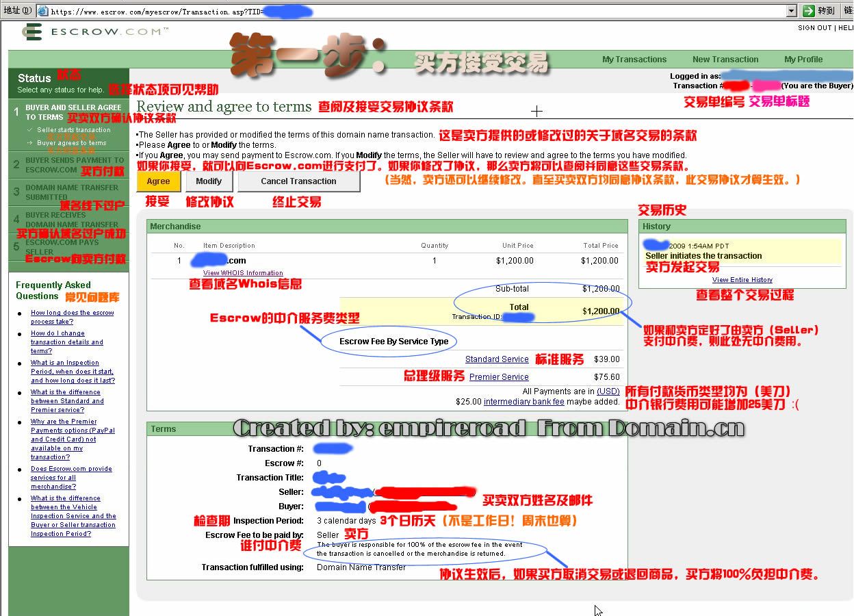Select status step 'Buyer Sends Payment to Escrow.com'
Image resolution: width=854 pixels, height=616 pixels.
click(75, 165)
